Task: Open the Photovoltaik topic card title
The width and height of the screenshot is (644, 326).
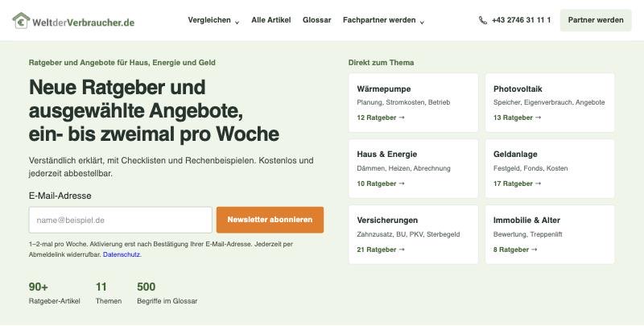Action: click(518, 89)
